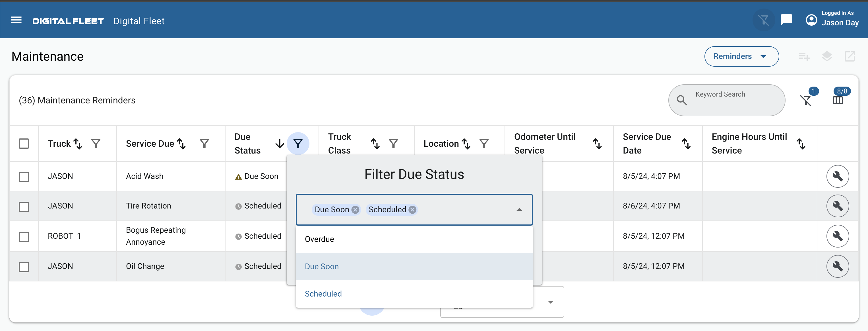Open the column visibility icon showing 8/8
This screenshot has width=868, height=331.
838,100
